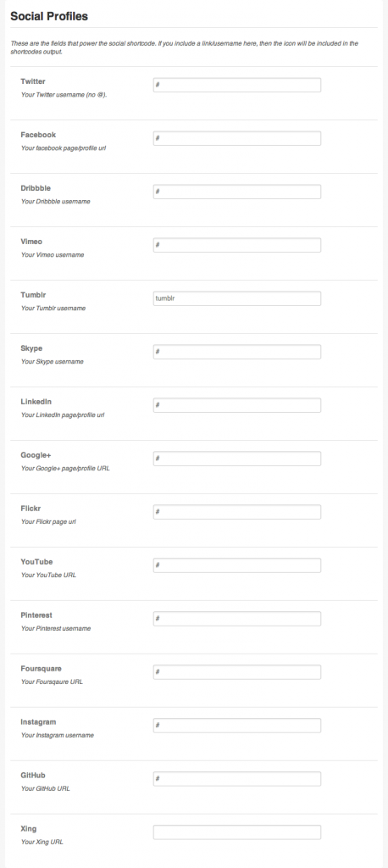Click the Twitter field label
Image resolution: width=388 pixels, height=868 pixels.
point(33,81)
